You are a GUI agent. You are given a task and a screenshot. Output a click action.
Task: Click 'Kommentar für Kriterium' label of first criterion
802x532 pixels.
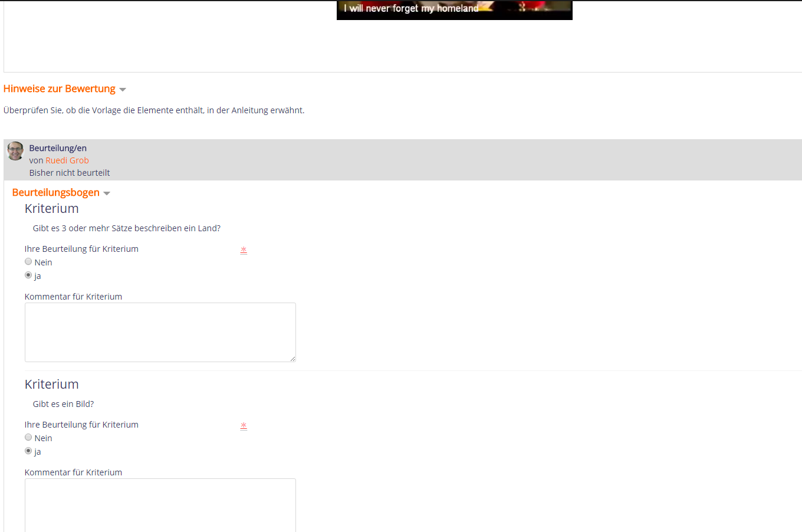[x=73, y=297]
